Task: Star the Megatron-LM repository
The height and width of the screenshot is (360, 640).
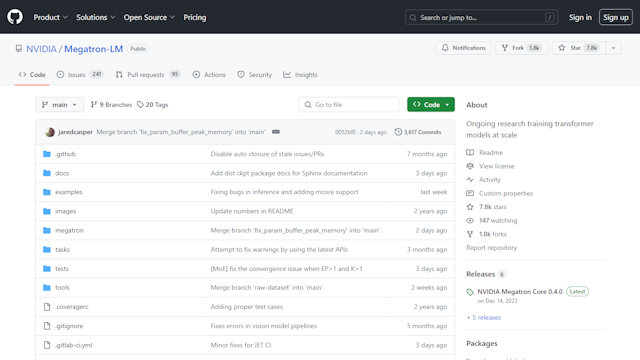Action: tap(579, 48)
